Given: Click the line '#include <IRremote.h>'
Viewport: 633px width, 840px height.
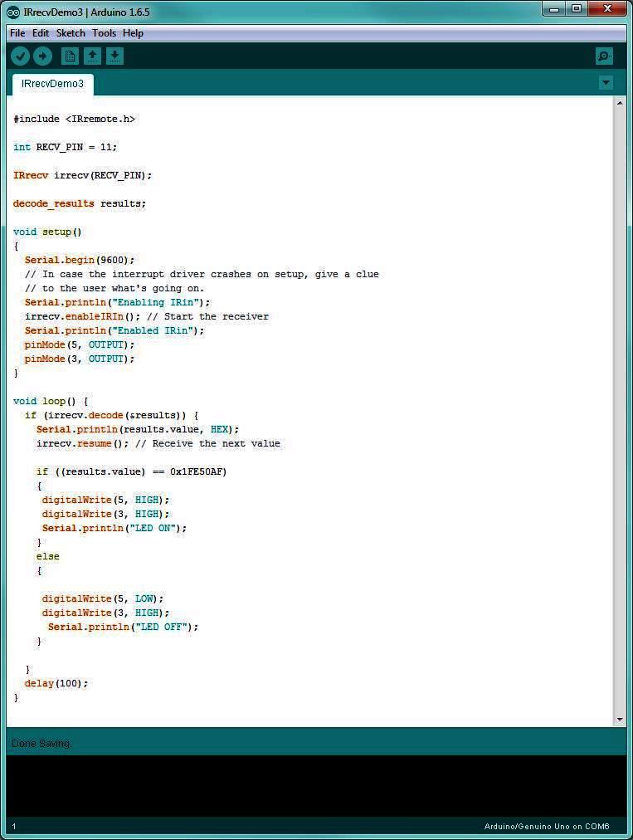Looking at the screenshot, I should click(74, 119).
